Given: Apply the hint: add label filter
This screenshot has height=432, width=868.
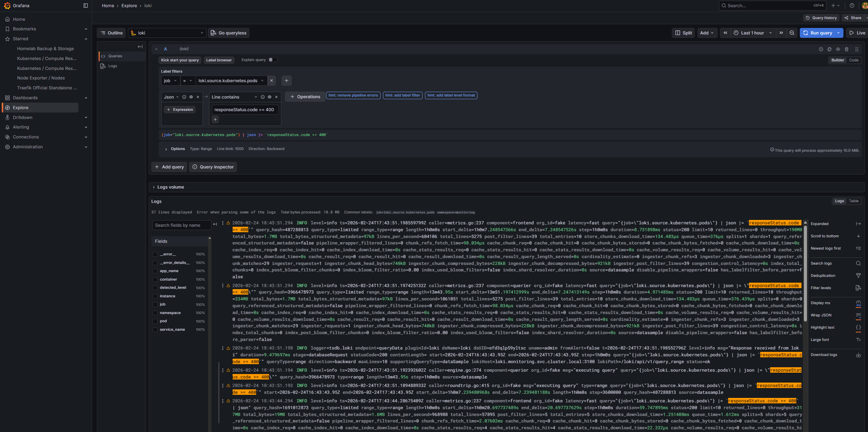Looking at the screenshot, I should pos(402,95).
